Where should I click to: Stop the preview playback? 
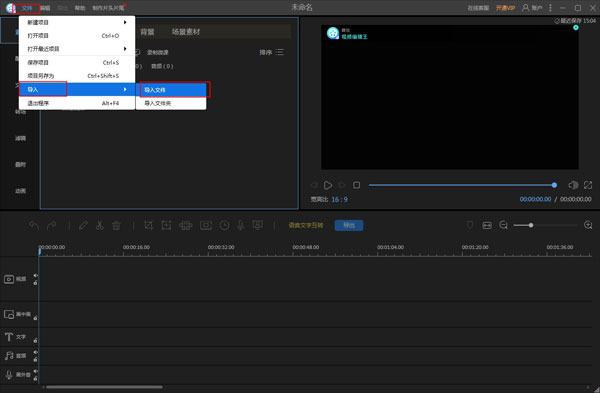357,185
